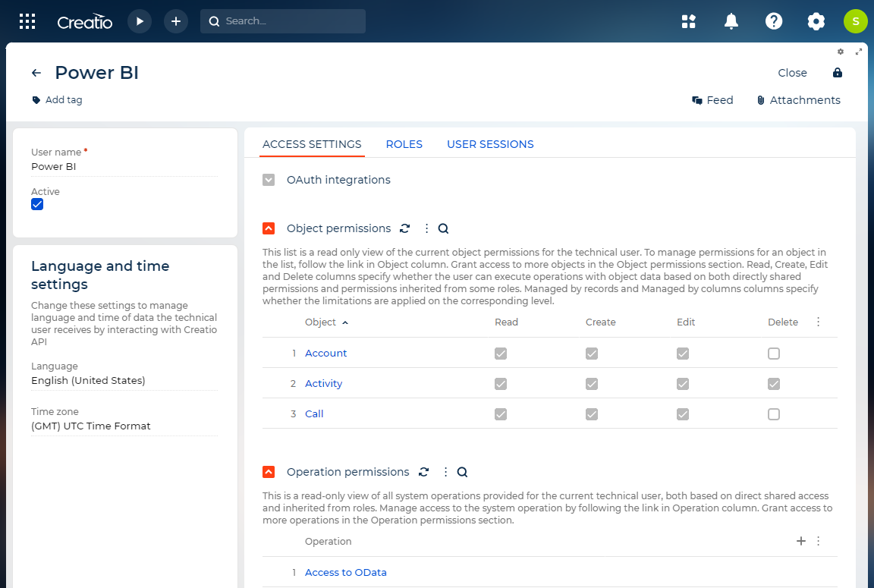Toggle the Active checkbox
The image size is (874, 588).
[x=37, y=205]
